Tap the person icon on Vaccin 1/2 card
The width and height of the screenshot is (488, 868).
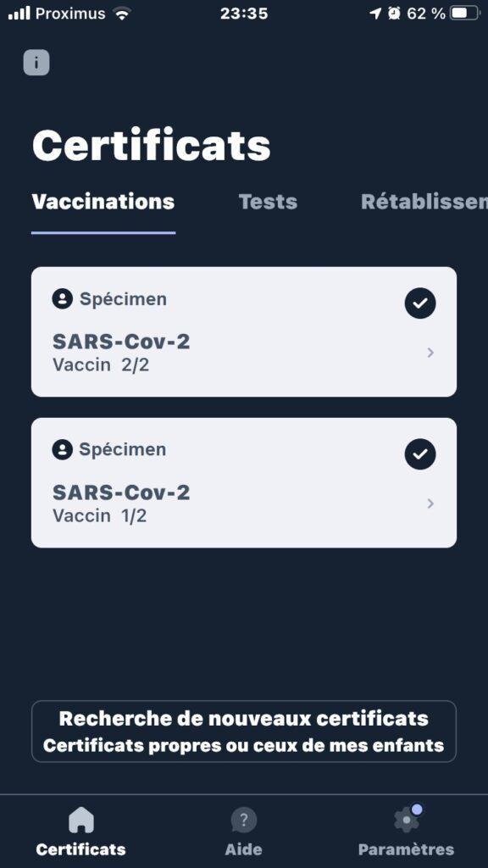point(63,449)
